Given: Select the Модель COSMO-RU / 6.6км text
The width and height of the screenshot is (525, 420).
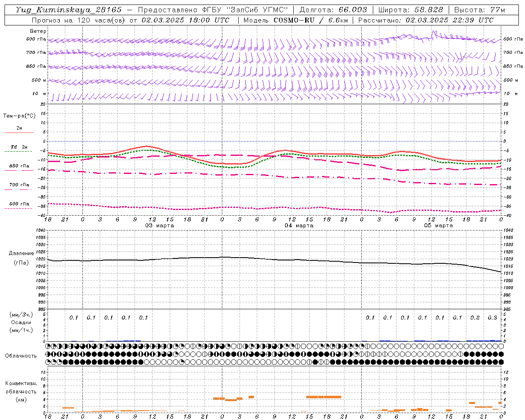Looking at the screenshot, I should (295, 20).
